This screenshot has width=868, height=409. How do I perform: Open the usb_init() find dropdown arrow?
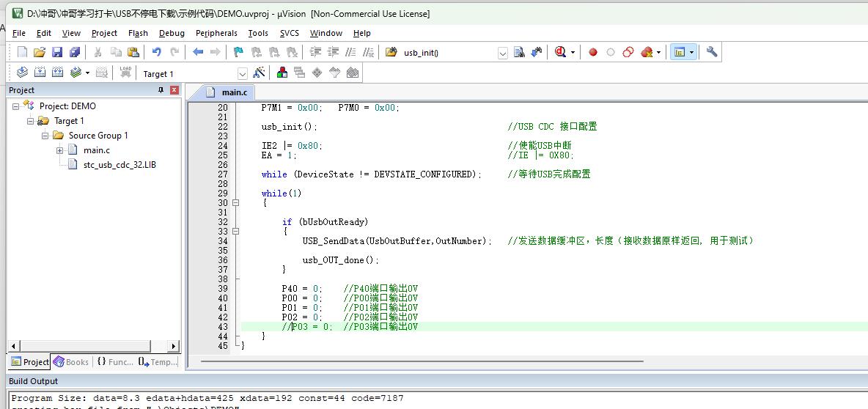point(503,53)
